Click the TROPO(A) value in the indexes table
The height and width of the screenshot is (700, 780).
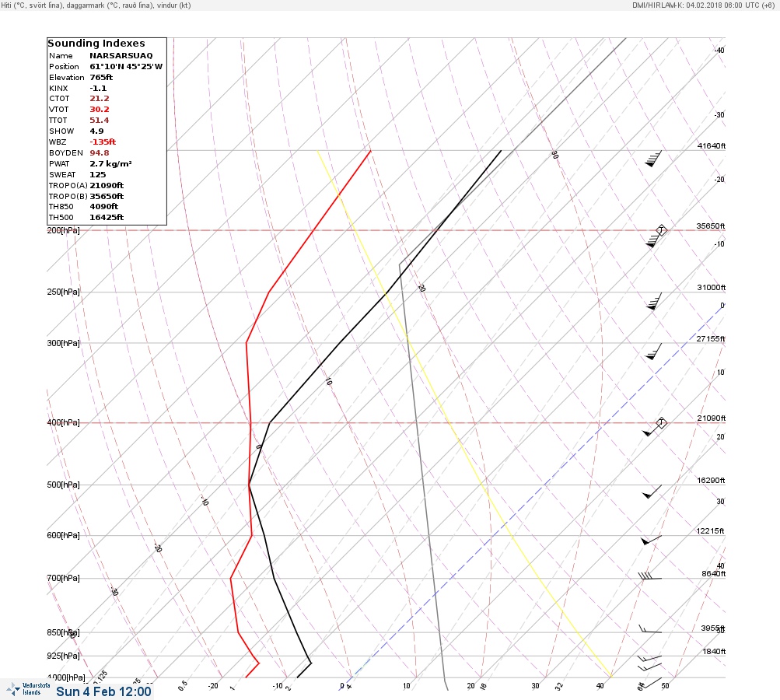(x=107, y=186)
